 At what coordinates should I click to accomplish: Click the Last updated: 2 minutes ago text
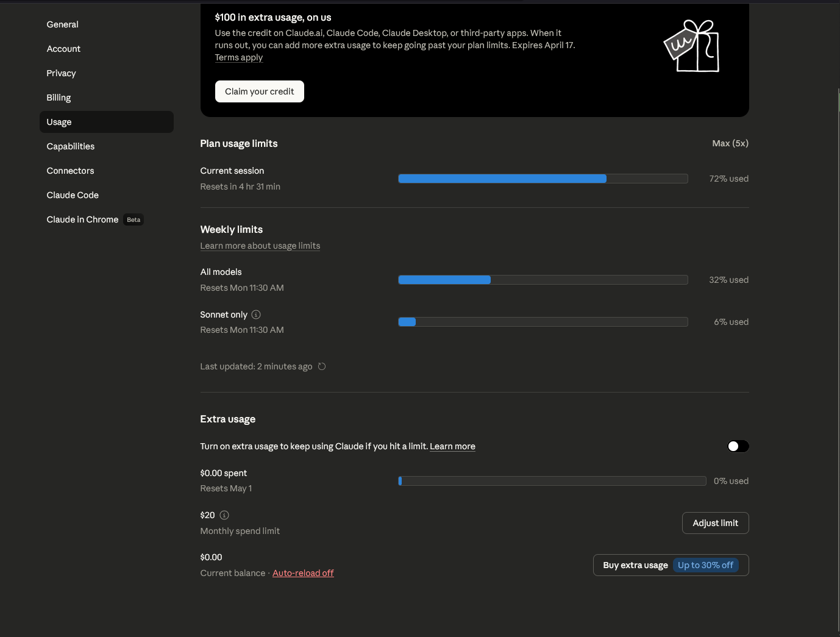pos(256,366)
